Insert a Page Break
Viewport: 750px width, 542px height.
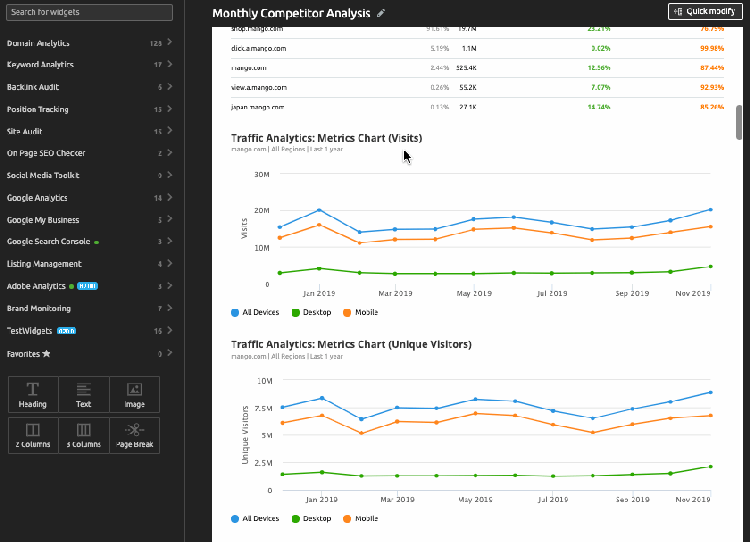(x=134, y=435)
